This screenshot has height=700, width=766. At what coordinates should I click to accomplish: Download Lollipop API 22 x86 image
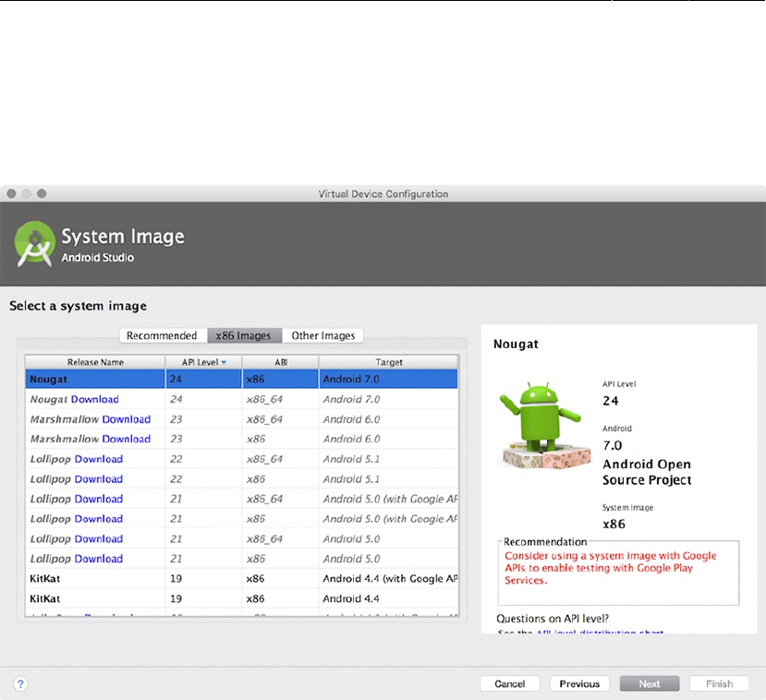pos(99,479)
